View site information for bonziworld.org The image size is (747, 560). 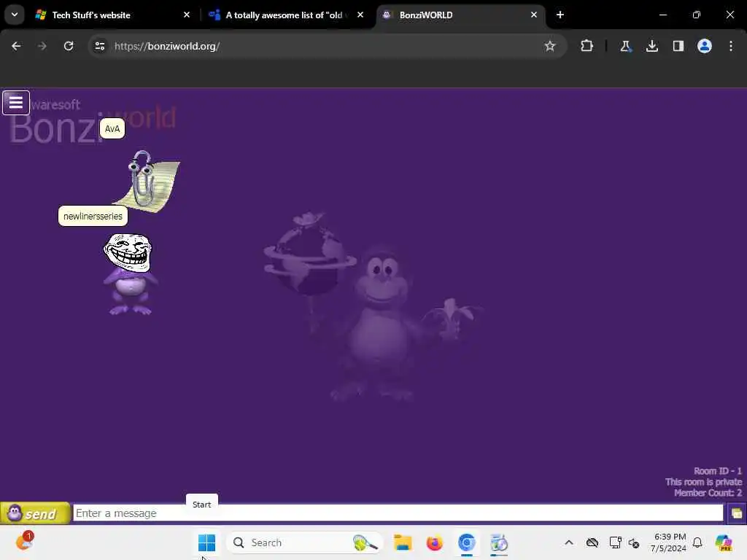[x=99, y=46]
